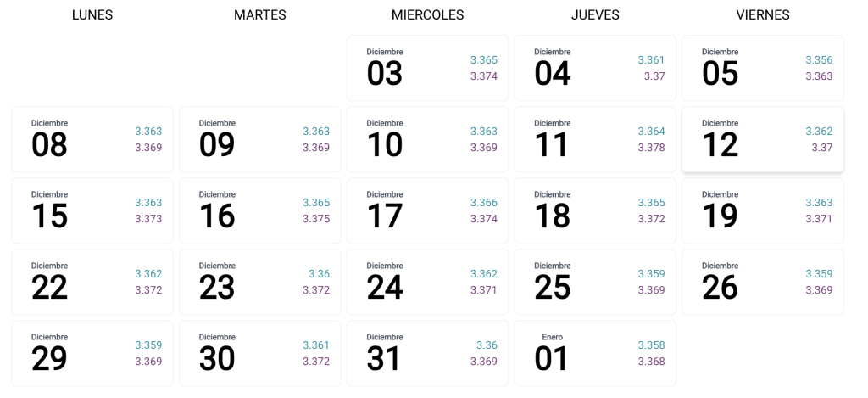This screenshot has width=868, height=398.
Task: Select the Diciembre 10 card
Action: pos(427,139)
